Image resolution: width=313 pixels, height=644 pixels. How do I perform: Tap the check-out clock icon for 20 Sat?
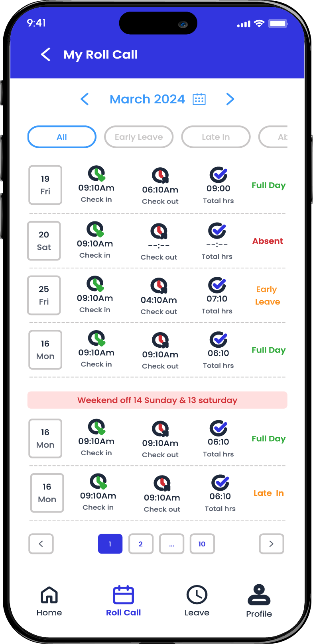click(x=159, y=231)
